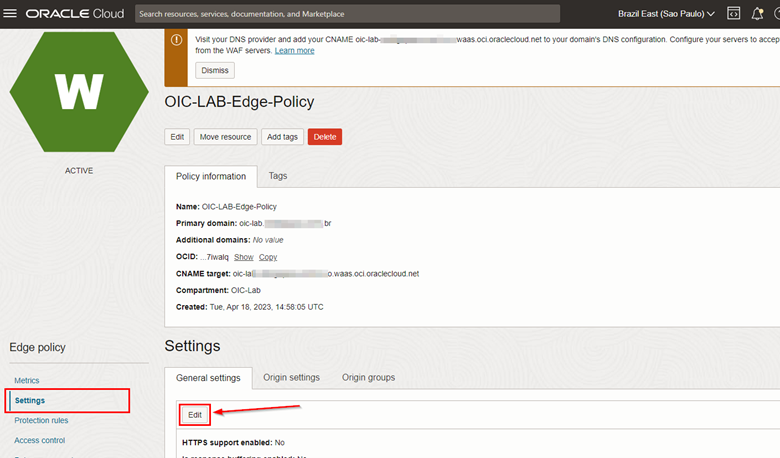Follow the Learn more link
The image size is (780, 458).
pyautogui.click(x=294, y=51)
